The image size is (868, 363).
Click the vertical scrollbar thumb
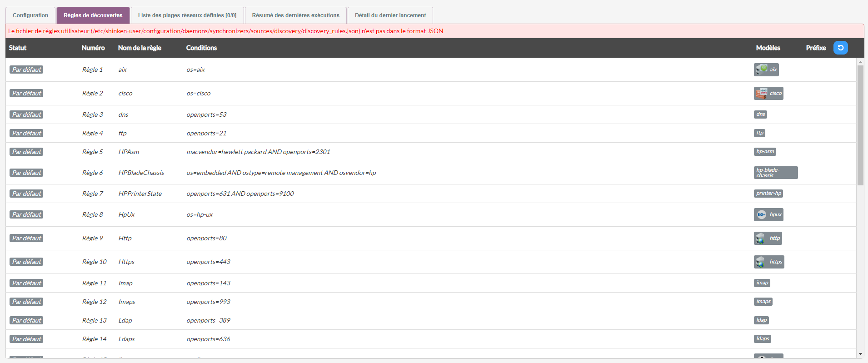(860, 125)
